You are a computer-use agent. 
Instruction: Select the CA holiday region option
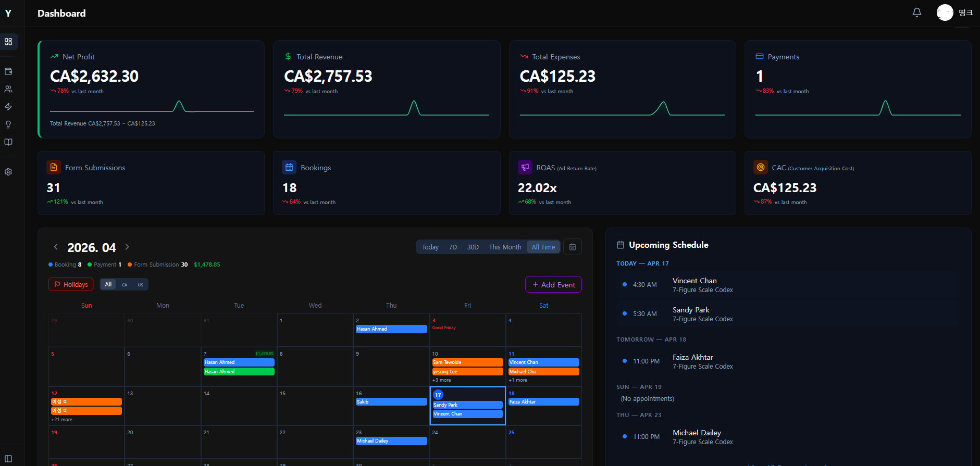point(125,285)
